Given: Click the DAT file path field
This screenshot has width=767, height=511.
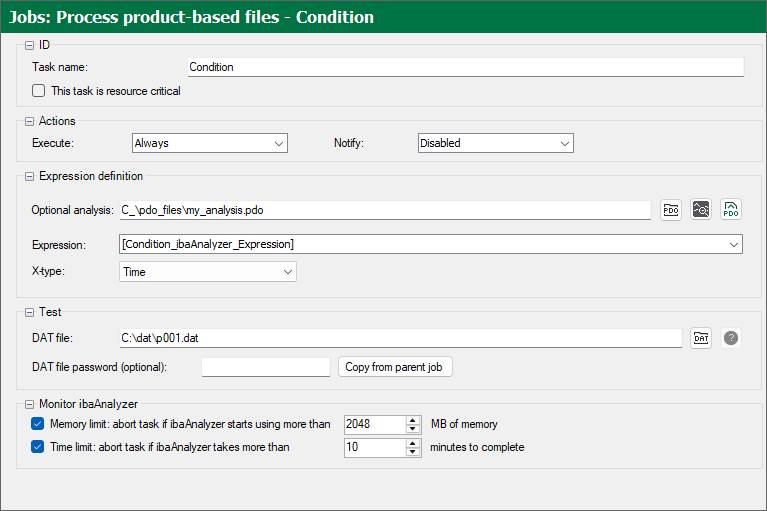Looking at the screenshot, I should (x=401, y=338).
